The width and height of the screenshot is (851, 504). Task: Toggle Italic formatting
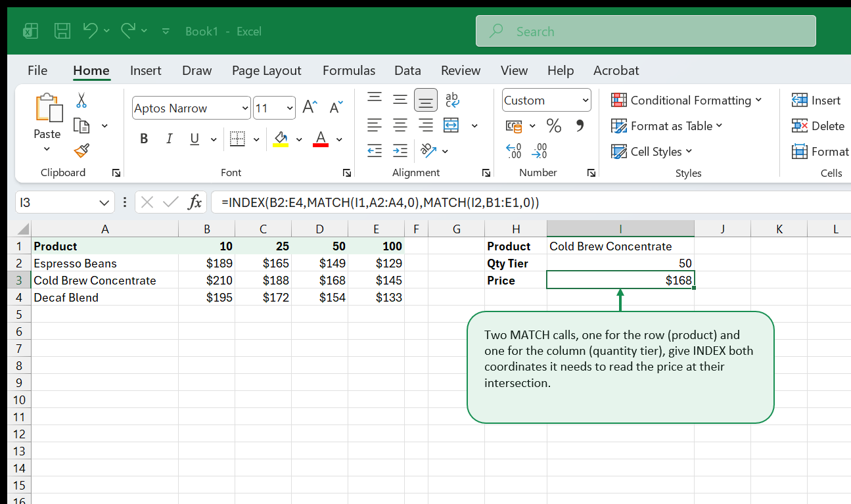click(x=170, y=139)
